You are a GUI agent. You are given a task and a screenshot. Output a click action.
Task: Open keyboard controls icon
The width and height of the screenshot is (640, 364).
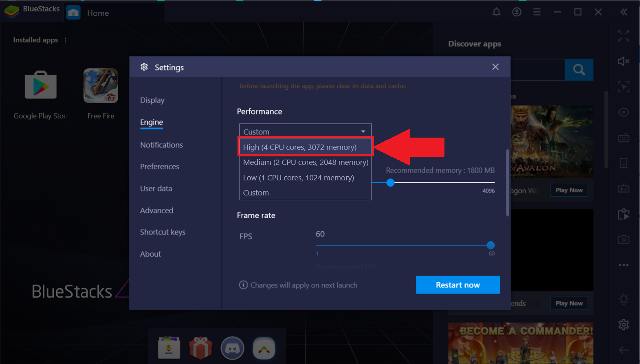[624, 138]
